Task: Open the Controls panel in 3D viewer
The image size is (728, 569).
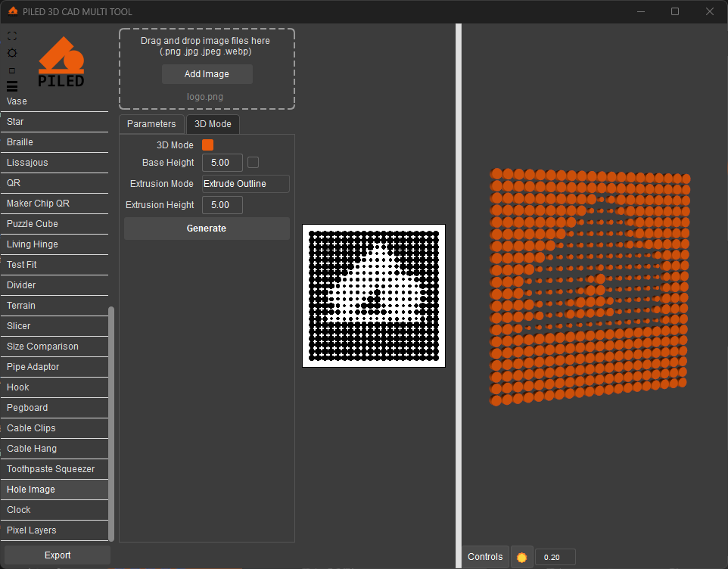Action: tap(485, 557)
